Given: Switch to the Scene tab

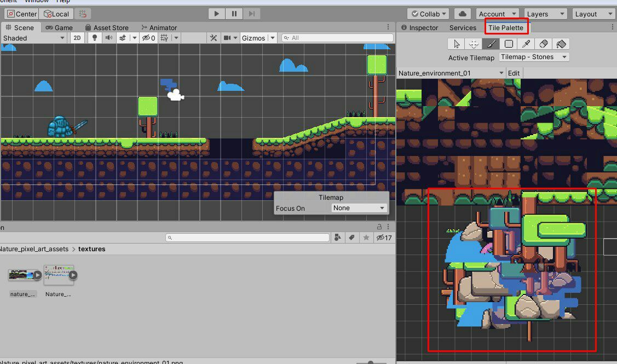Looking at the screenshot, I should coord(20,27).
